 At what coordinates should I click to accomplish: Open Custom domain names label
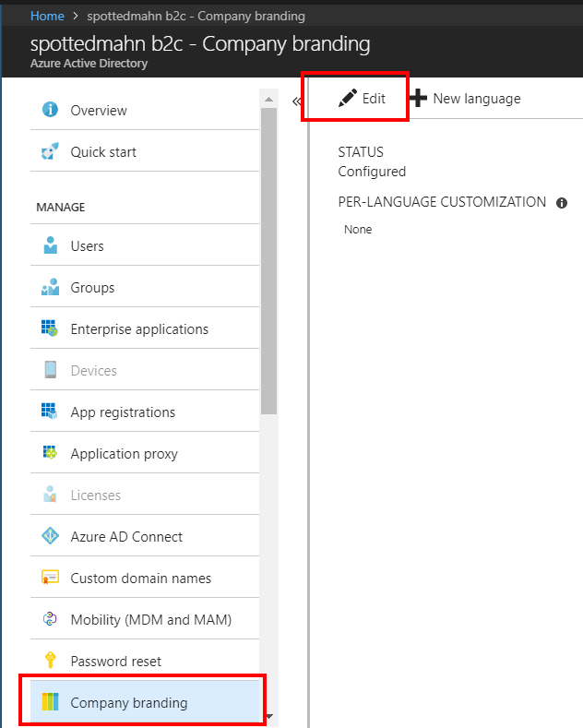[140, 578]
